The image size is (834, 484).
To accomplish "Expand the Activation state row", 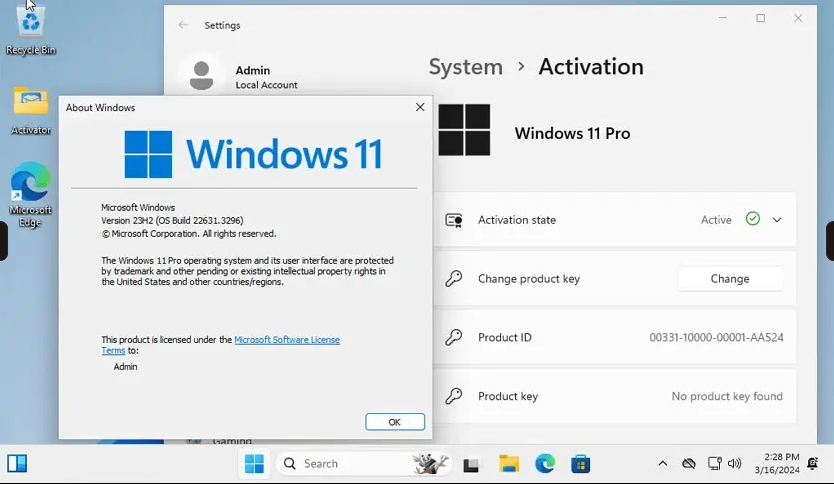I will click(777, 220).
